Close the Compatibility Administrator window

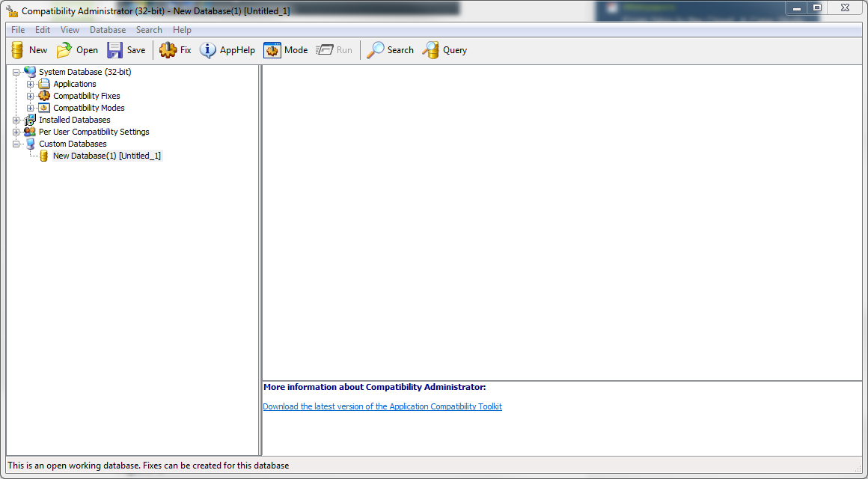(x=846, y=7)
